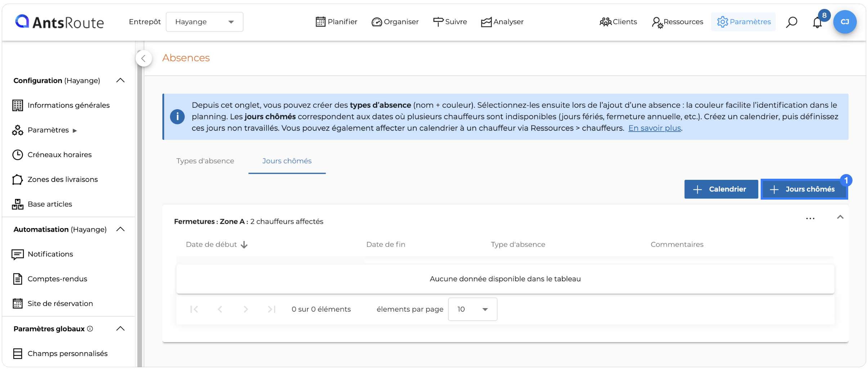Collapse the Paramètres globaux section

click(121, 329)
